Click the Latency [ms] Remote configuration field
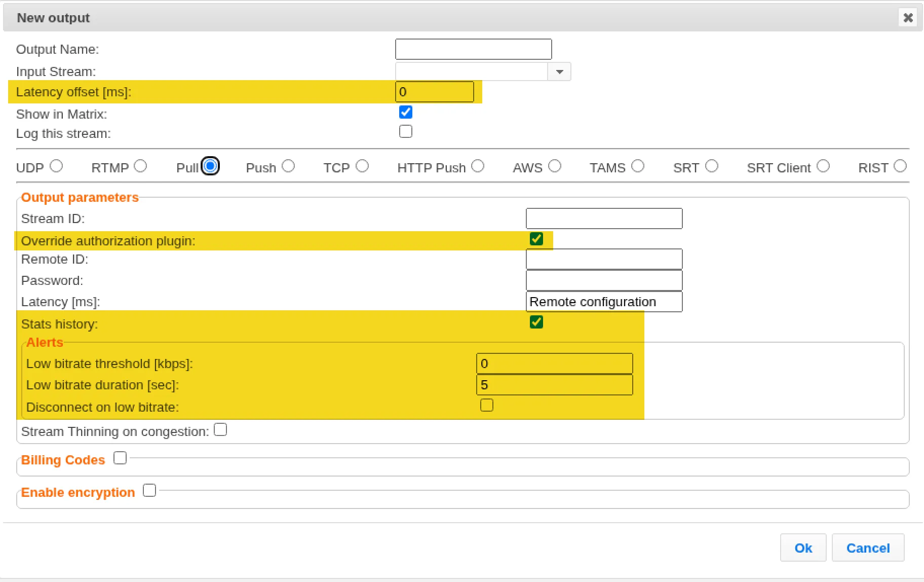 click(x=604, y=302)
